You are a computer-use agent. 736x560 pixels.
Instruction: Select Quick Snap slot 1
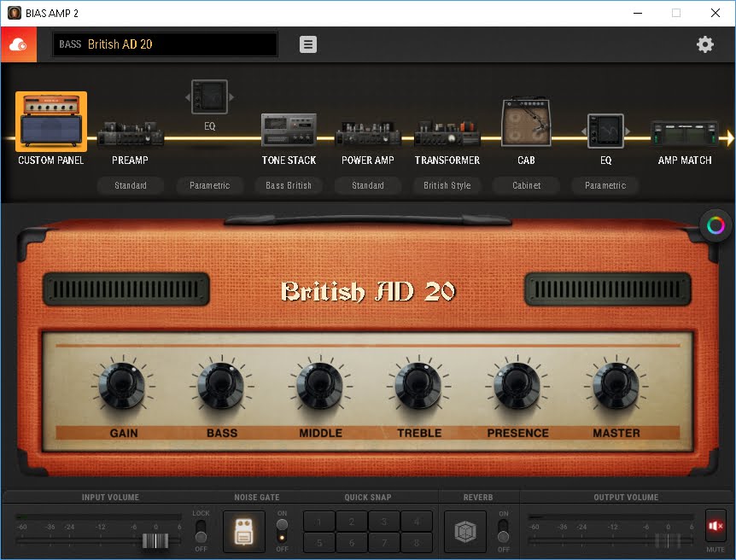point(319,522)
